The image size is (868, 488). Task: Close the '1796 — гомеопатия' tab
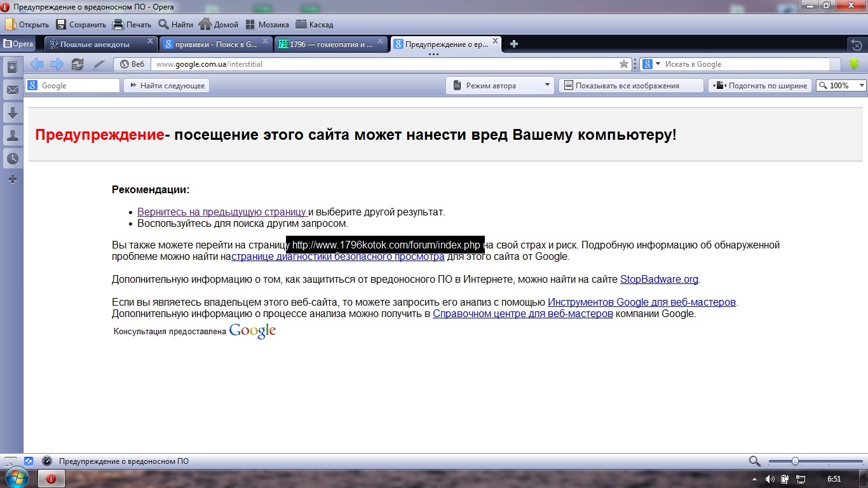381,41
